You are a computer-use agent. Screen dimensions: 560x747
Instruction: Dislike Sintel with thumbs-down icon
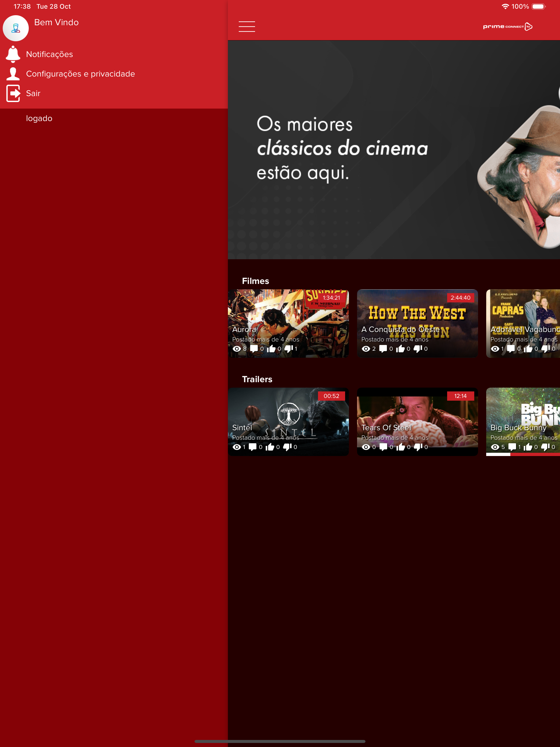(287, 447)
